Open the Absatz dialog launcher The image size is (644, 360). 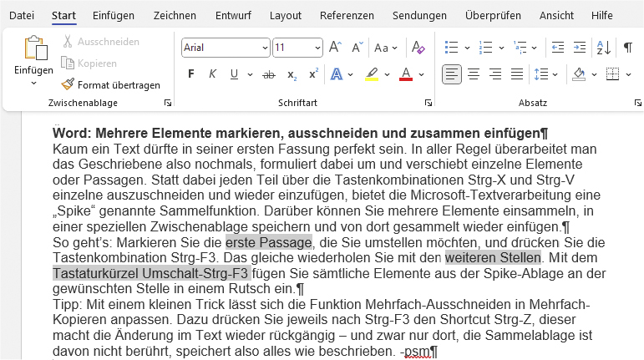[x=637, y=103]
